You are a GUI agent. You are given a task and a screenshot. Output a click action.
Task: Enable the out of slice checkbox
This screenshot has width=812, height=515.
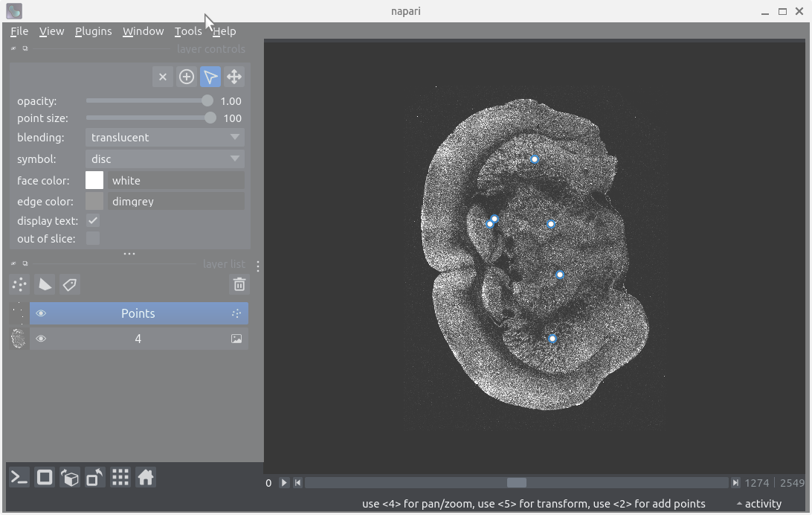[93, 238]
